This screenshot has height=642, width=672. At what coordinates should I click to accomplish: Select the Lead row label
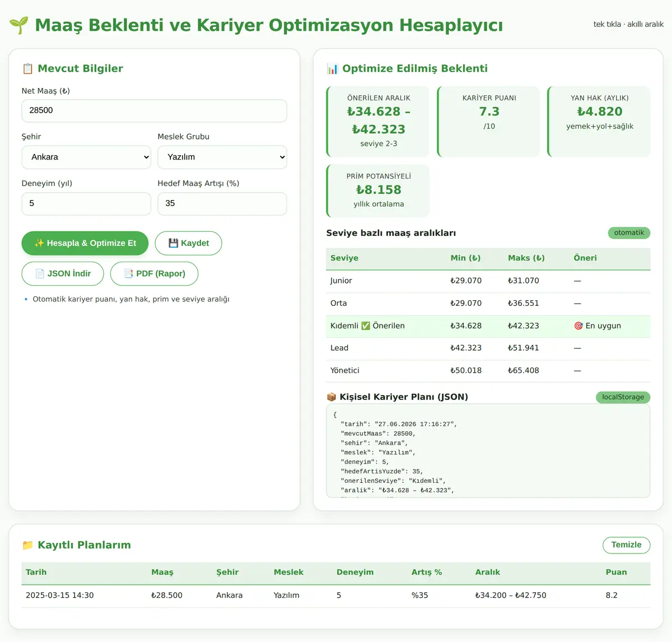point(339,348)
